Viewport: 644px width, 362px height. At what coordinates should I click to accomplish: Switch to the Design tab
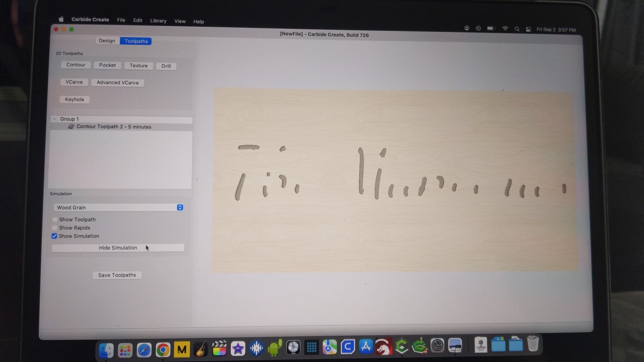click(x=107, y=41)
